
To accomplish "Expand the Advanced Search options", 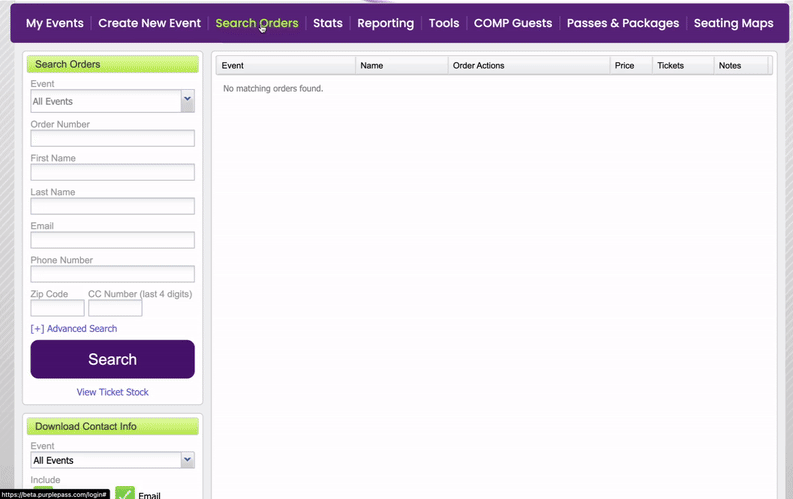I will pos(74,329).
